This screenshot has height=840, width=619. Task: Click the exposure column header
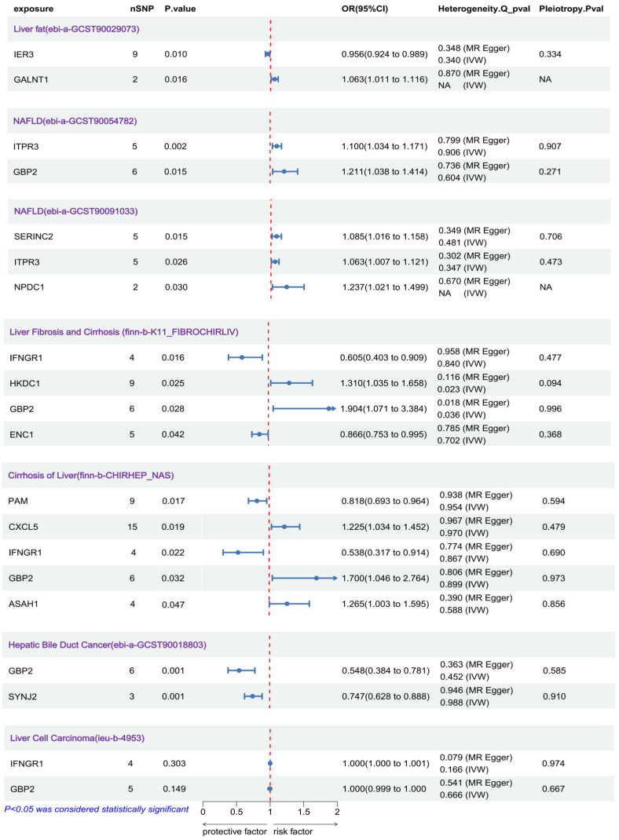pos(33,9)
